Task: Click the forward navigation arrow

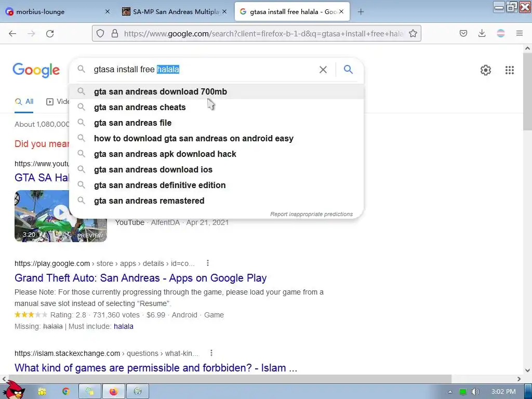Action: [x=31, y=33]
